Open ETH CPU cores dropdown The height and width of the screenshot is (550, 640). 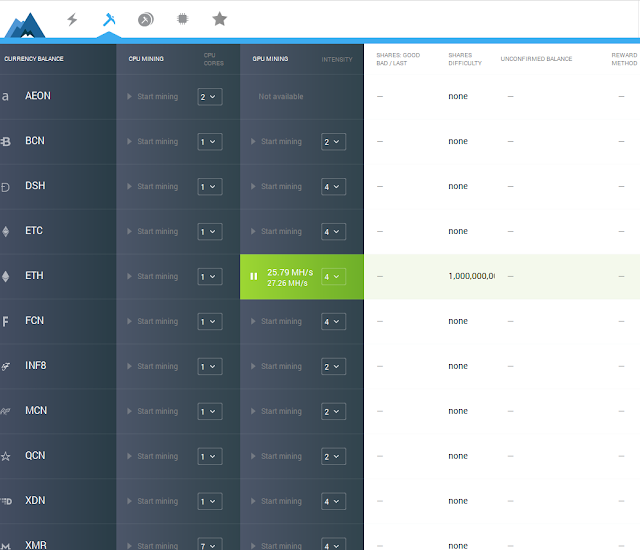210,276
